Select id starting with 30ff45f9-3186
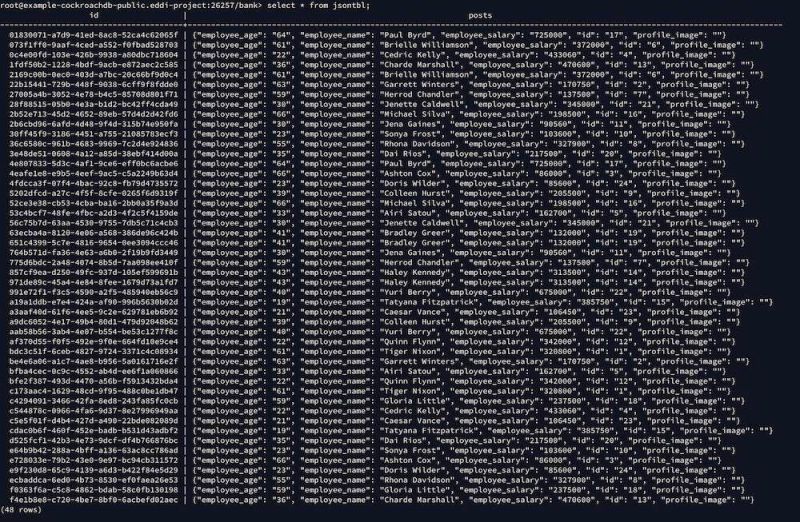 tap(93, 134)
